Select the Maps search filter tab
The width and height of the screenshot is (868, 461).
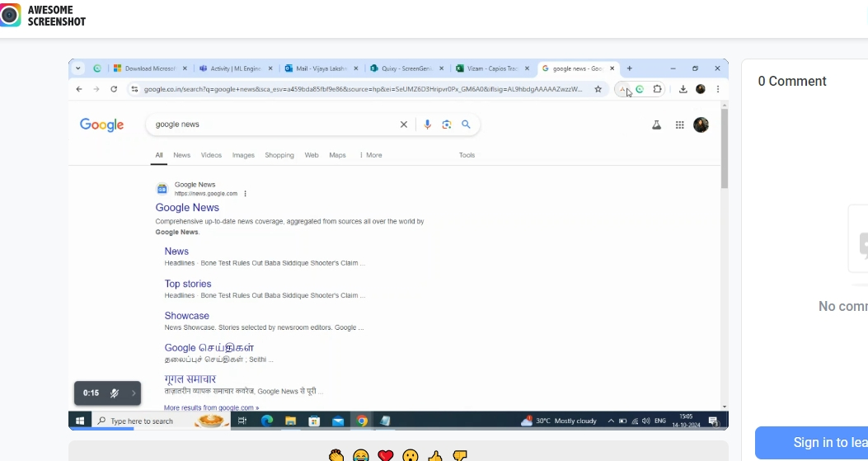click(x=337, y=155)
